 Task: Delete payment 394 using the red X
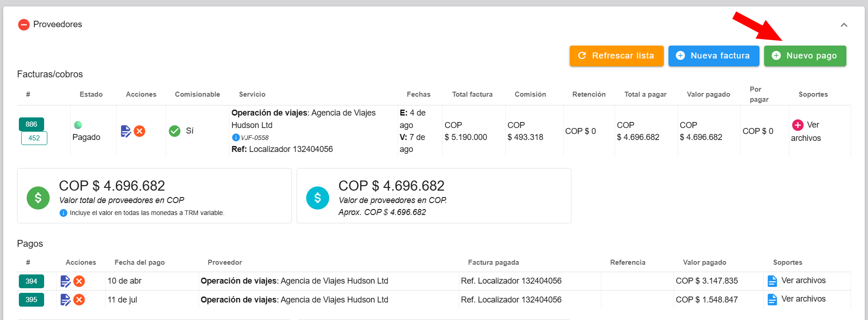79,281
